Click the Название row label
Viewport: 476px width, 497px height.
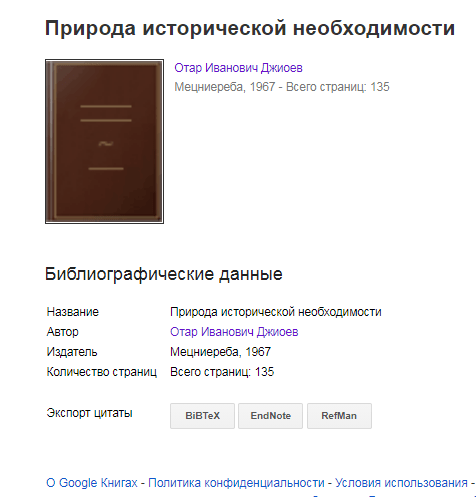click(x=73, y=312)
